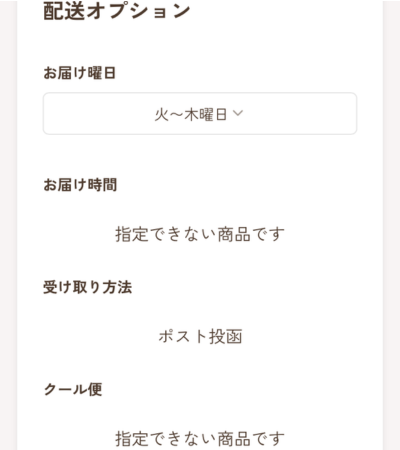400x450 pixels.
Task: Click the クール便 label
Action: (73, 389)
